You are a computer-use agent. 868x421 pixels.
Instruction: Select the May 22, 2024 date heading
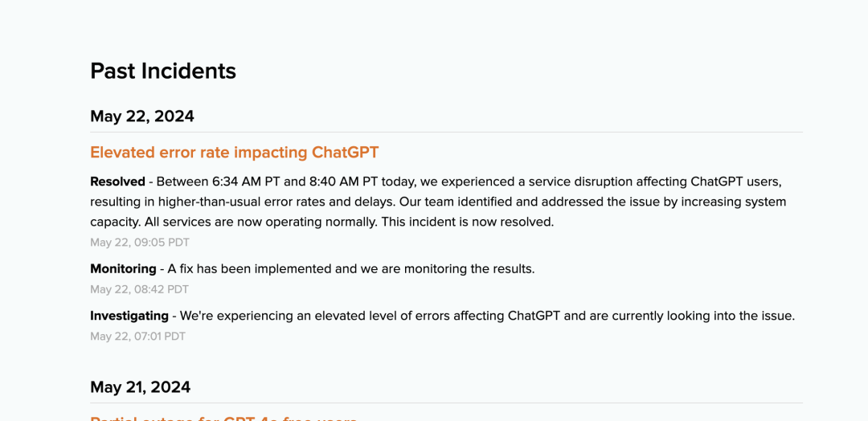(x=142, y=116)
